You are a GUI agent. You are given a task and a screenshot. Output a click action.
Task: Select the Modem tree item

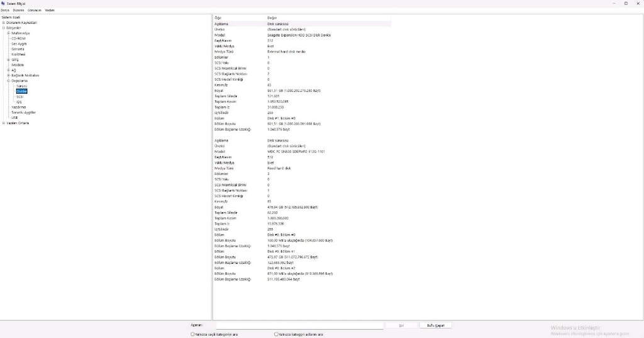tap(18, 65)
